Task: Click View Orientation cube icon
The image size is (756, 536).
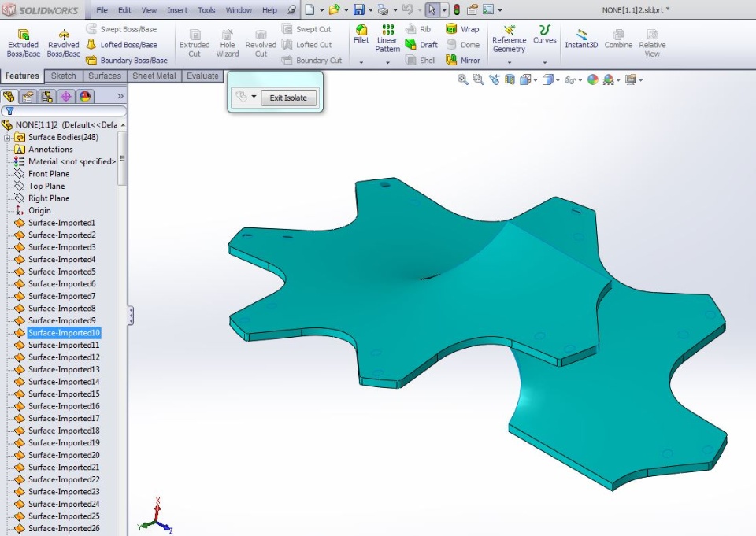Action: (525, 79)
